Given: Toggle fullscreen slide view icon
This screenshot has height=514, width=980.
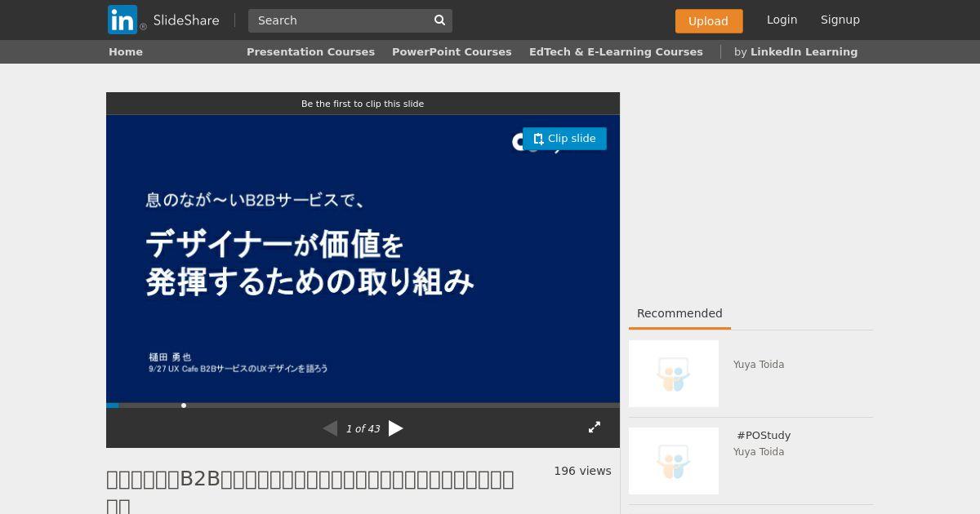Looking at the screenshot, I should coord(595,427).
